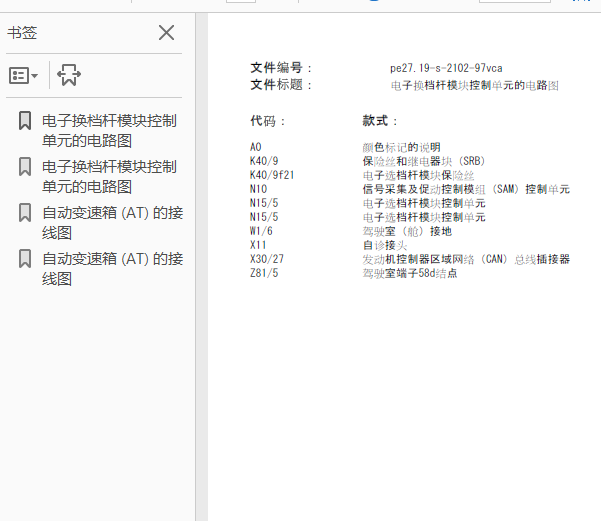Click the 款式 column heading
This screenshot has width=601, height=521.
click(x=379, y=121)
